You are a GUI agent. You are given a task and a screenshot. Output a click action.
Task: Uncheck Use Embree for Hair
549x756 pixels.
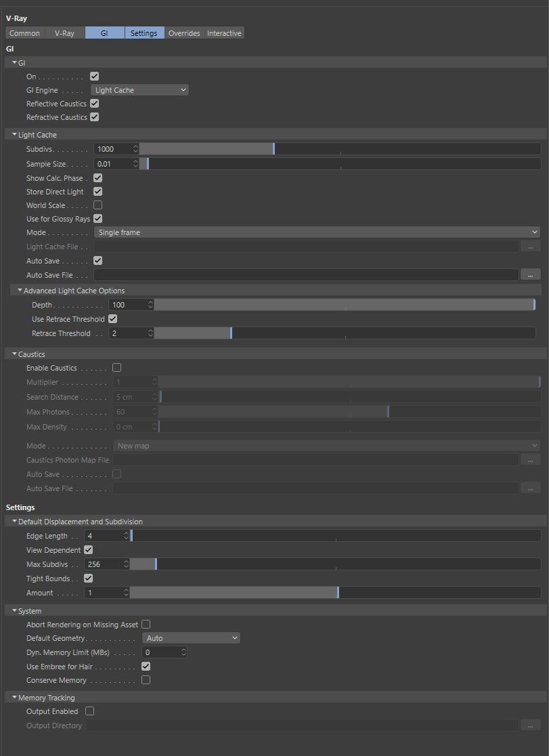click(146, 667)
